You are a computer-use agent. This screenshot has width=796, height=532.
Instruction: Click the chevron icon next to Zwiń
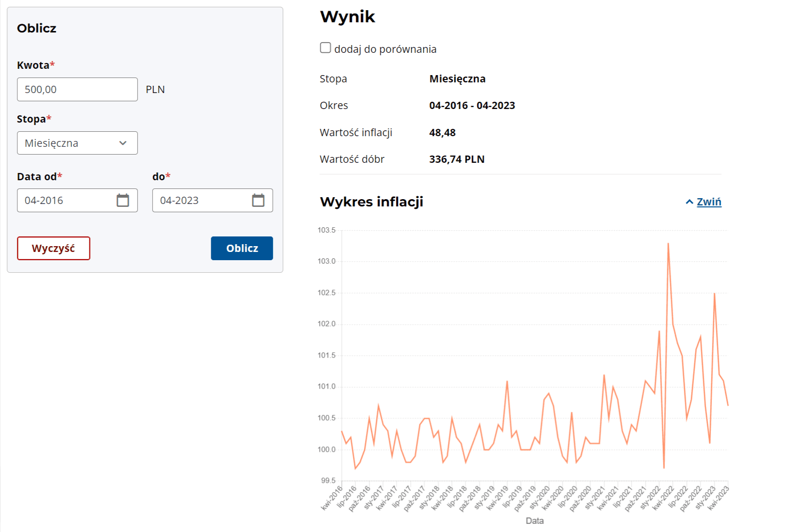click(x=689, y=202)
